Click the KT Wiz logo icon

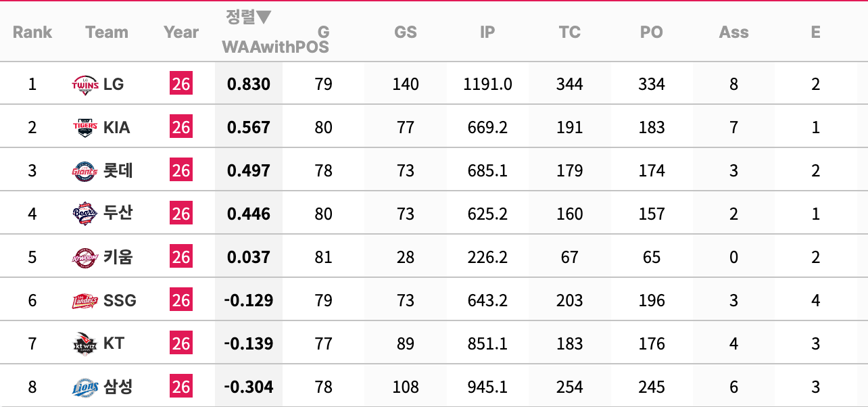(x=85, y=343)
